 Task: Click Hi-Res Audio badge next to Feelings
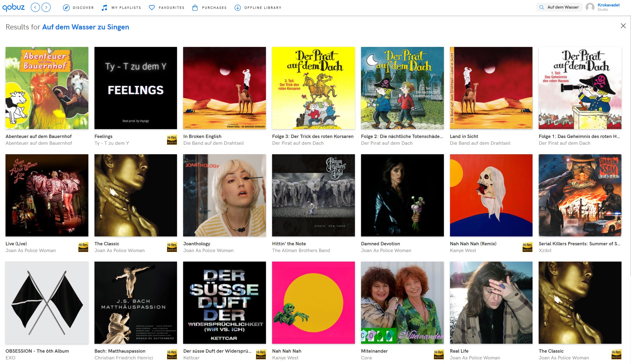pos(172,140)
